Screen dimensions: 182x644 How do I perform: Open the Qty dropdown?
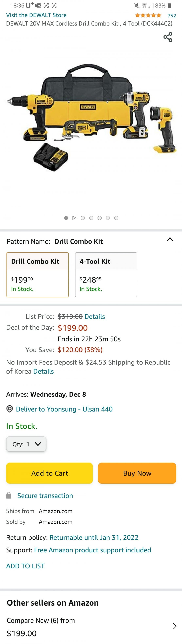point(26,444)
